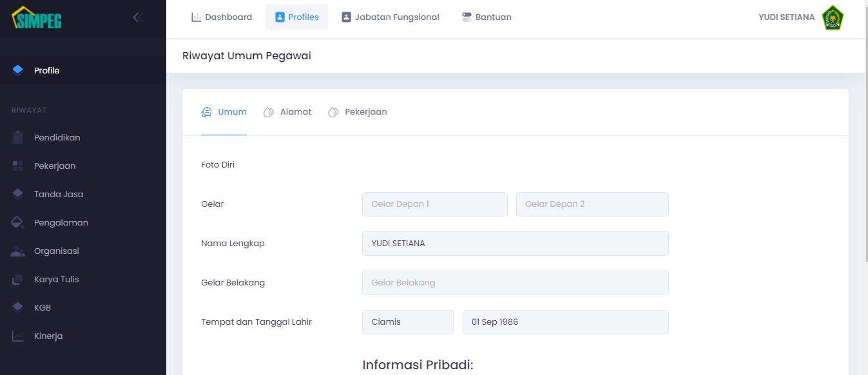Click the Gelar Depan 1 input field
The height and width of the screenshot is (375, 868).
tap(434, 204)
